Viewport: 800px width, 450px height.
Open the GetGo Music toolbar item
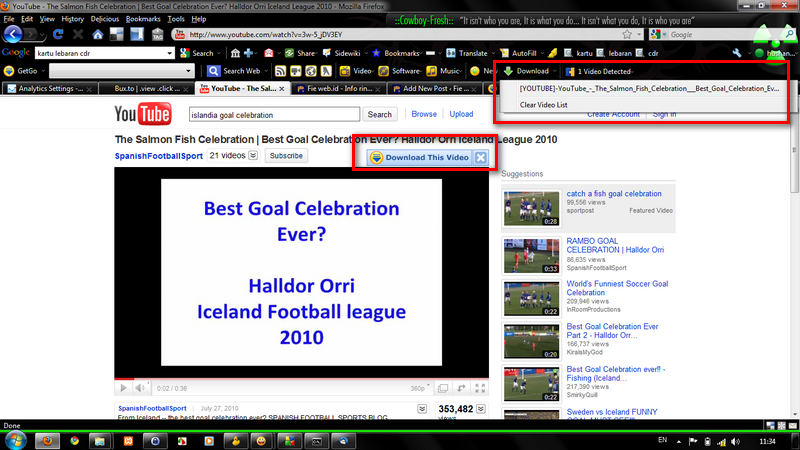coord(443,71)
